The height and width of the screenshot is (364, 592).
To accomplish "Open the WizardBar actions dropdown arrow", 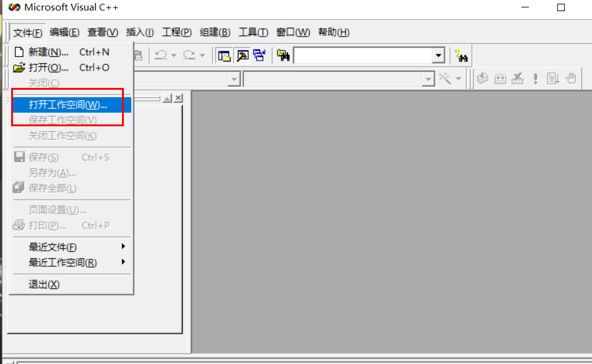I will coord(458,79).
